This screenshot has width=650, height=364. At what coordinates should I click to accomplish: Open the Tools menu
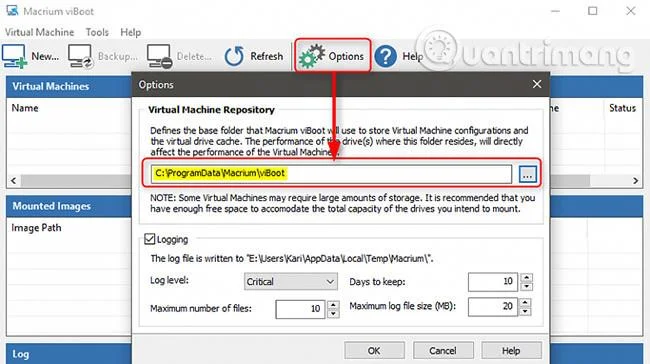pyautogui.click(x=97, y=32)
